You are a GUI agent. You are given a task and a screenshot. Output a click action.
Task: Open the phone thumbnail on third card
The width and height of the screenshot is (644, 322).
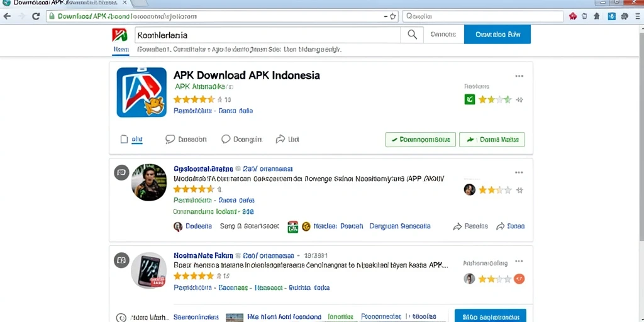[x=148, y=270]
